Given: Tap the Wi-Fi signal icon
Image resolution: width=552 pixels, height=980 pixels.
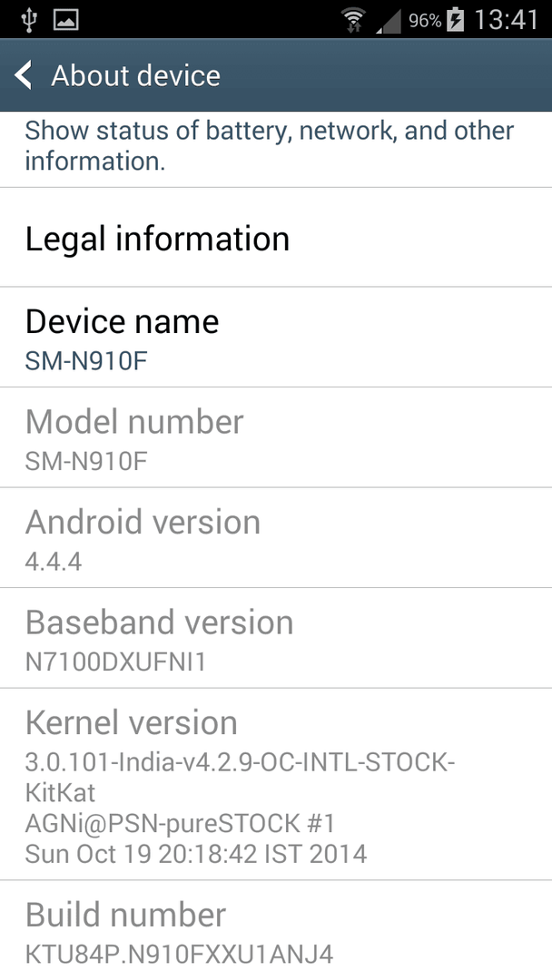Looking at the screenshot, I should [x=354, y=20].
